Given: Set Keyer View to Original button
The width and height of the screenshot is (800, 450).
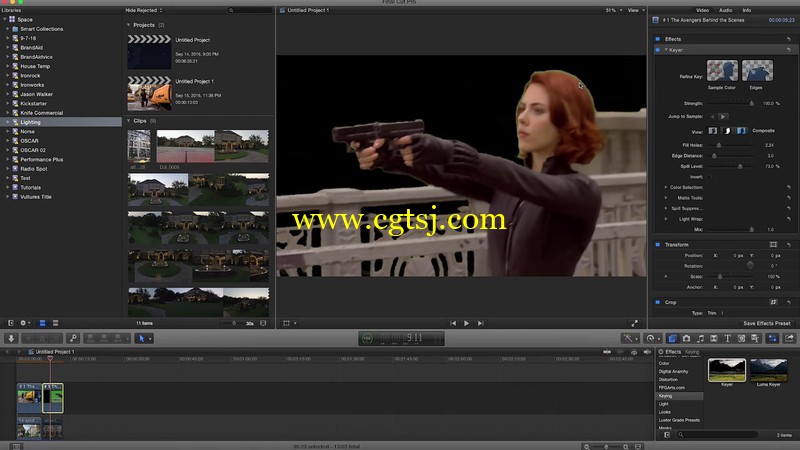Looking at the screenshot, I should coord(713,131).
